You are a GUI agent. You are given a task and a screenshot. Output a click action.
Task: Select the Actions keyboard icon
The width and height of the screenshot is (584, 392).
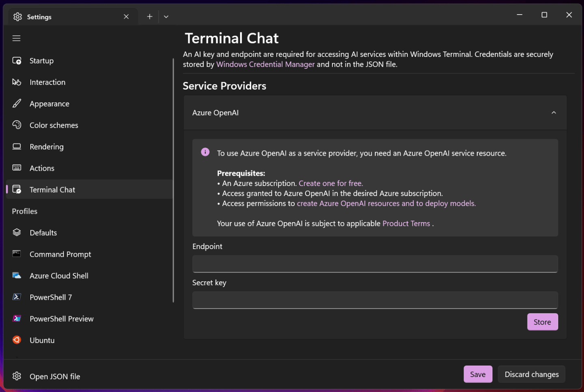coord(17,168)
